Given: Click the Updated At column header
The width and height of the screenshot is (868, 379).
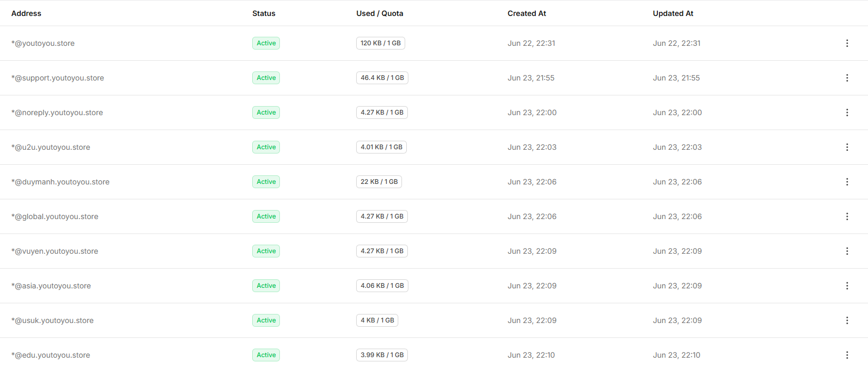Looking at the screenshot, I should coord(673,13).
